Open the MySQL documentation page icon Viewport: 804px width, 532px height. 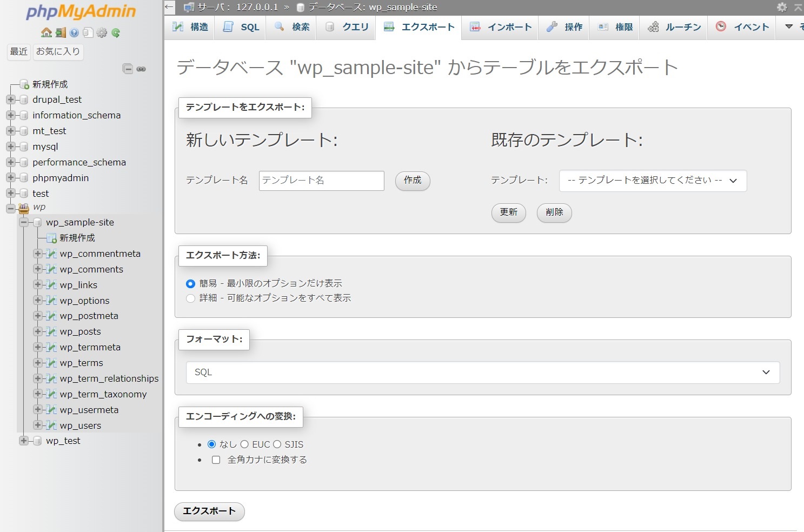88,33
